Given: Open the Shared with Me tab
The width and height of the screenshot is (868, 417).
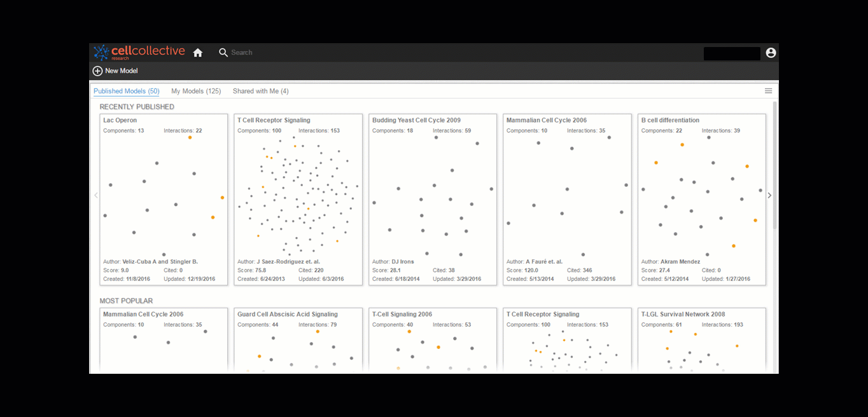Looking at the screenshot, I should [261, 92].
